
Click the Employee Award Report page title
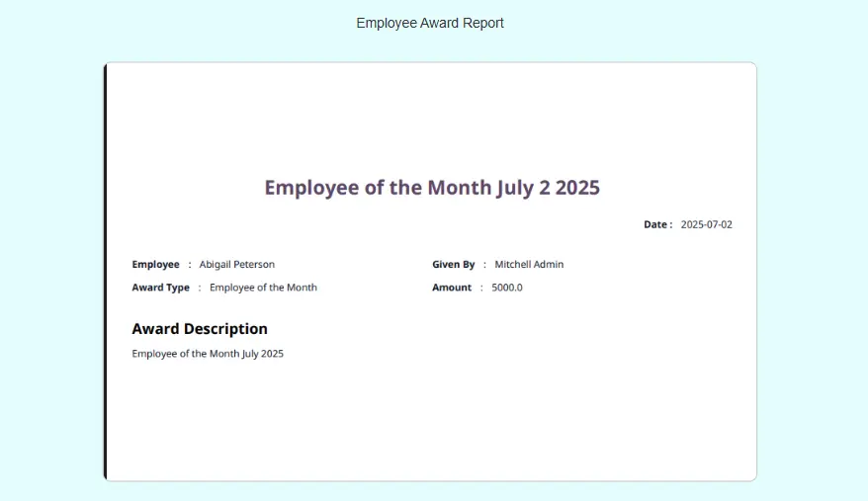click(x=430, y=23)
